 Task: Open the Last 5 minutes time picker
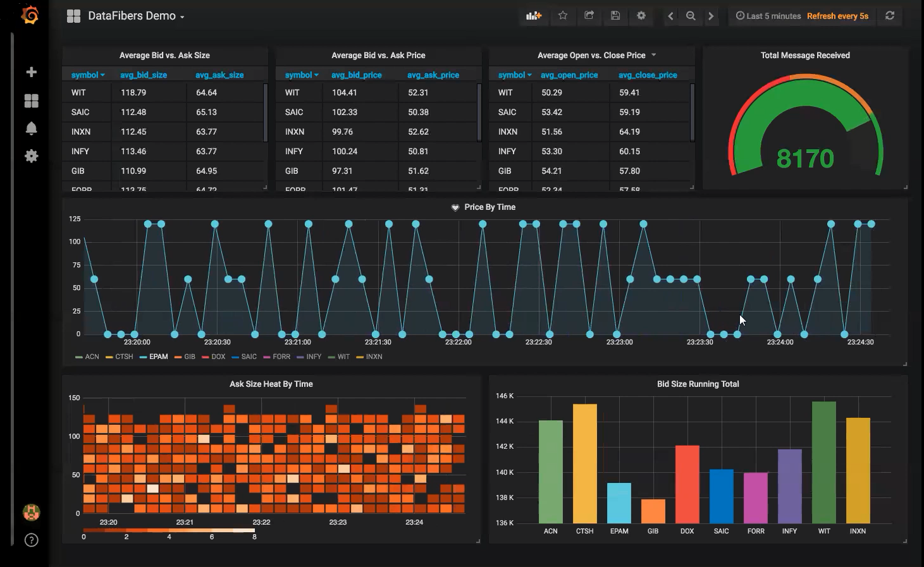(x=768, y=16)
